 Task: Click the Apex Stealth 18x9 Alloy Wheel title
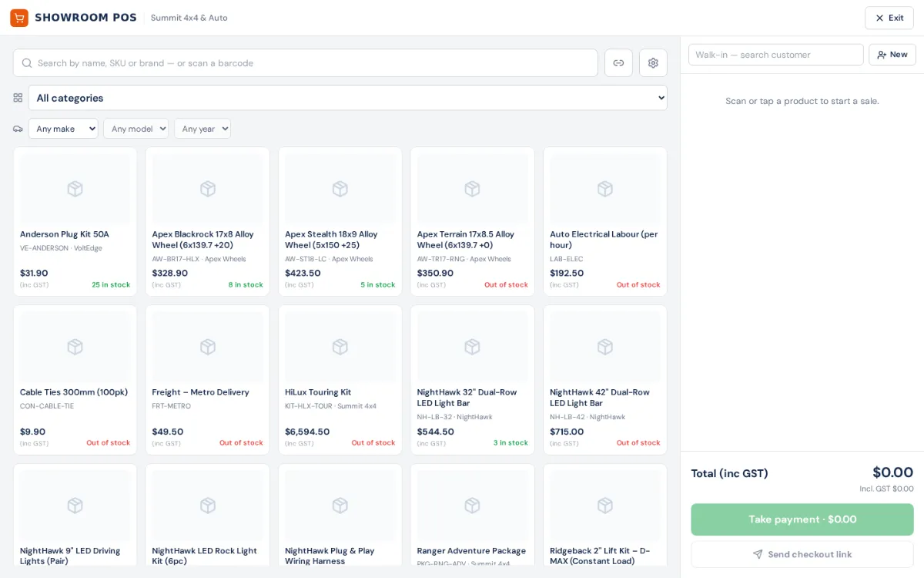[x=332, y=240]
